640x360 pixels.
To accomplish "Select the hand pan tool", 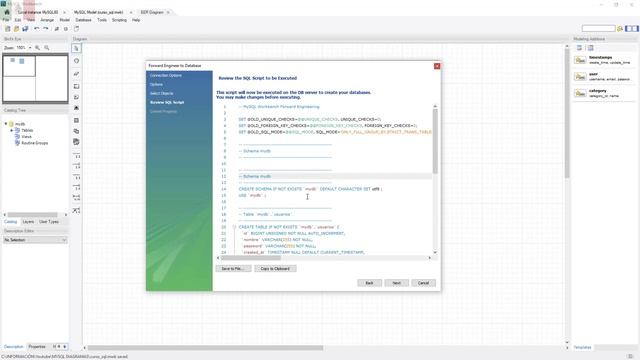I will point(76,61).
